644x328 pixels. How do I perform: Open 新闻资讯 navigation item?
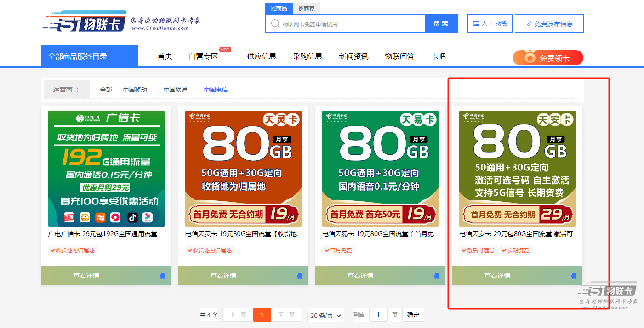353,57
